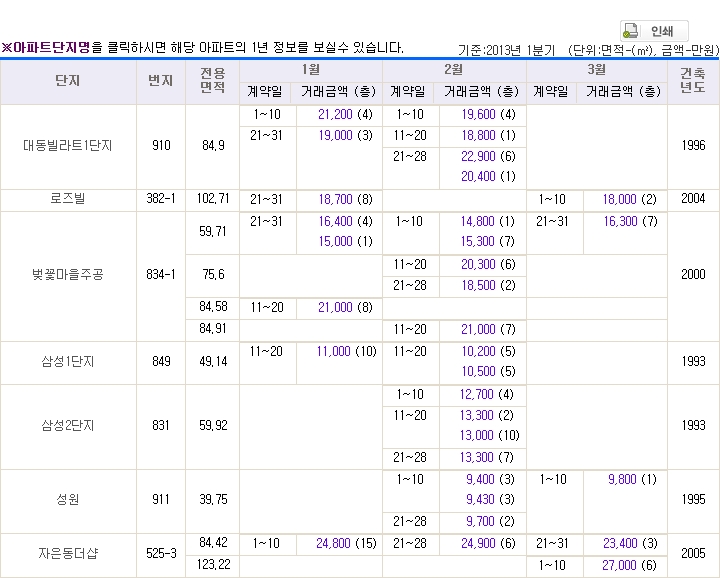Screen dimensions: 720x578
Task: Click the 기준:2013년 1분기 label
Action: pos(506,50)
